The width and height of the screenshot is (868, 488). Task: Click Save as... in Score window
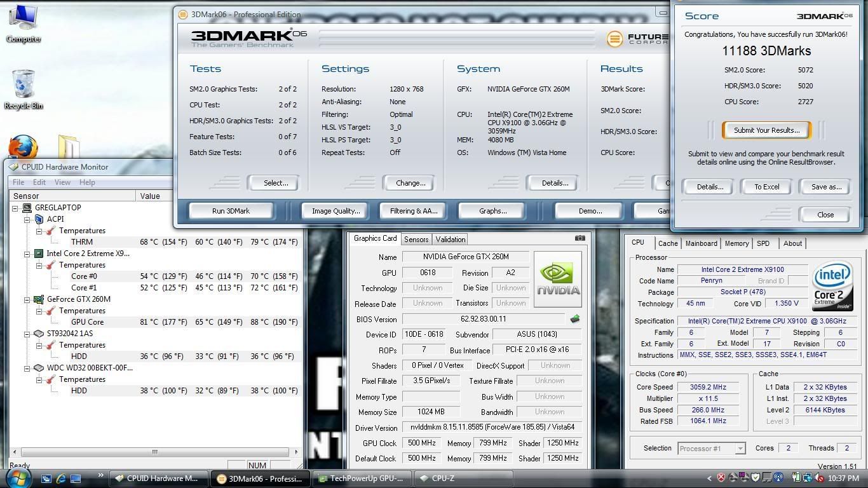[x=827, y=187]
